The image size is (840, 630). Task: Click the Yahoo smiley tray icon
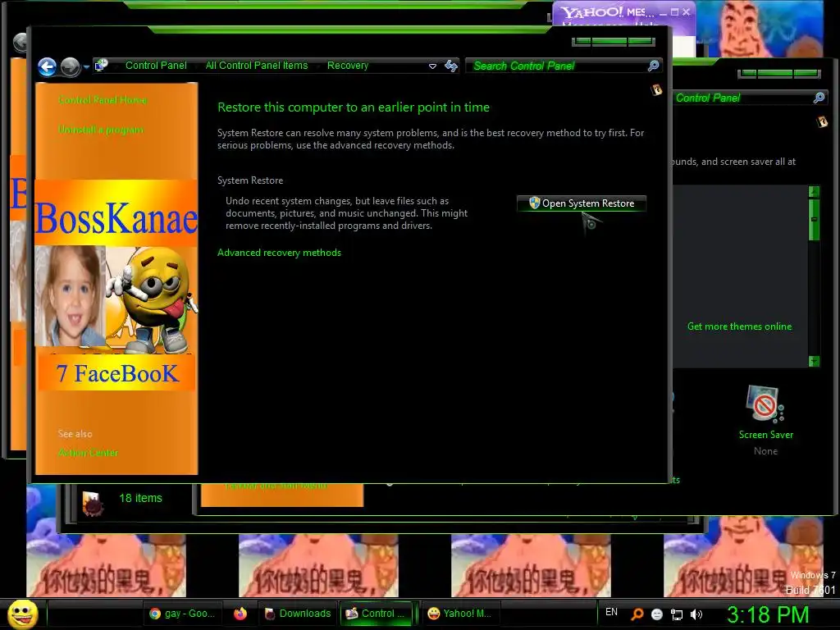(657, 614)
